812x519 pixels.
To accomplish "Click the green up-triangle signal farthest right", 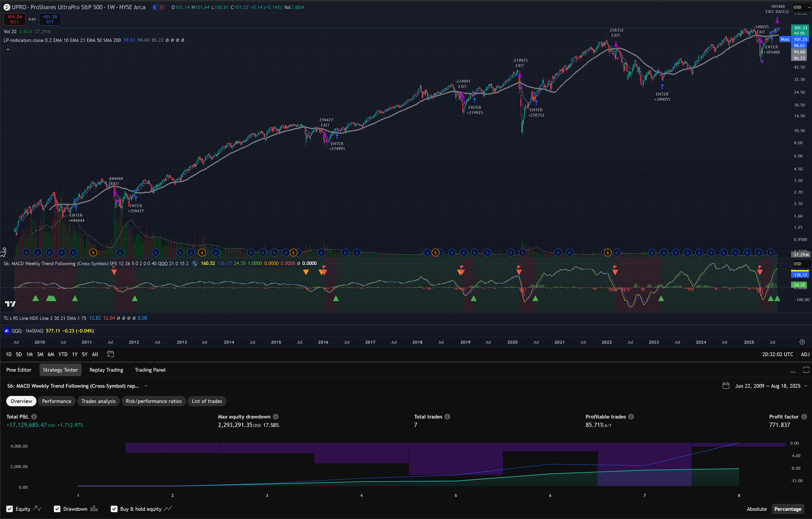I will coord(777,298).
